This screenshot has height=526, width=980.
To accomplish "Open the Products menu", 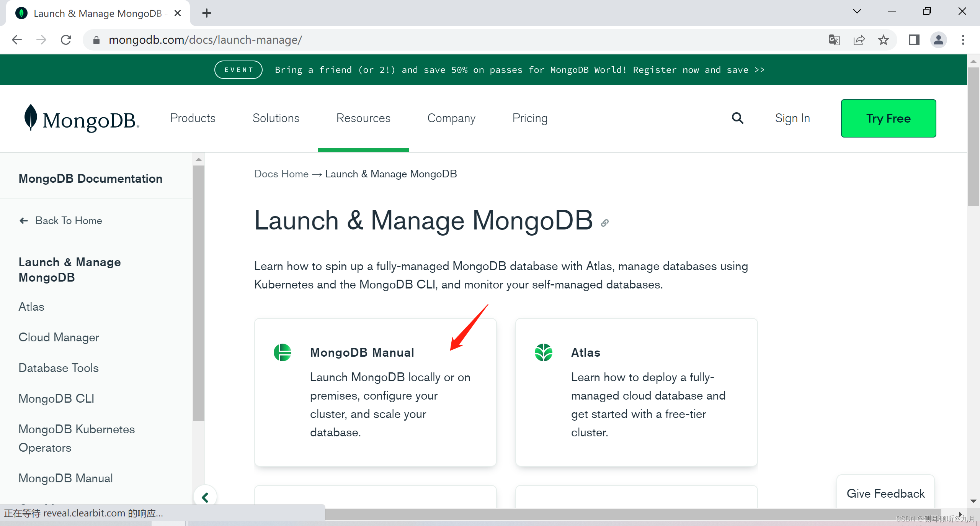I will [193, 118].
